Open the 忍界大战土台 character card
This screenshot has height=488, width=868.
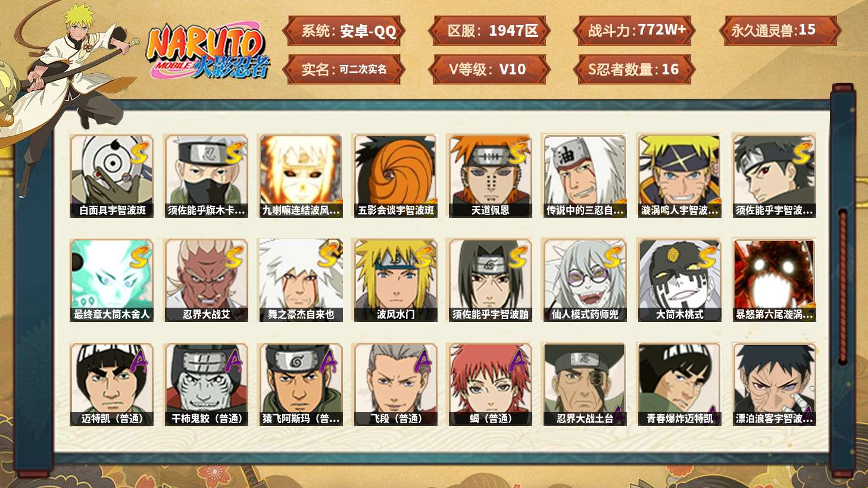pyautogui.click(x=585, y=384)
